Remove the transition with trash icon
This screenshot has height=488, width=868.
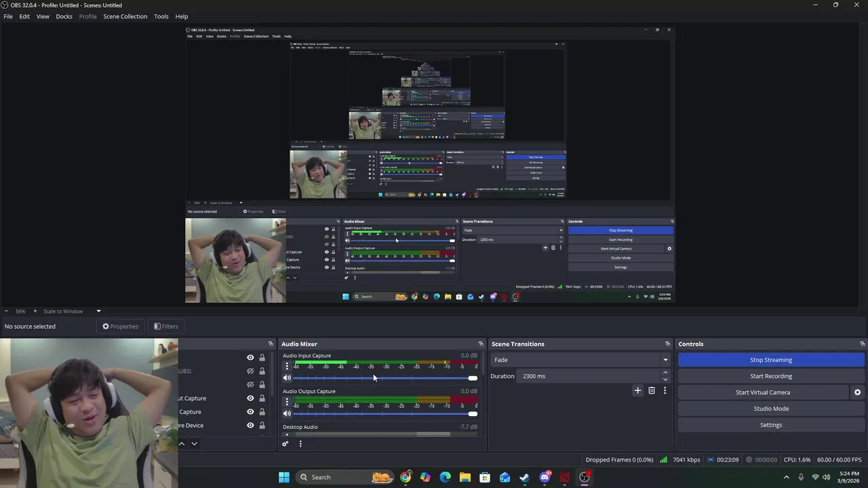(x=652, y=390)
